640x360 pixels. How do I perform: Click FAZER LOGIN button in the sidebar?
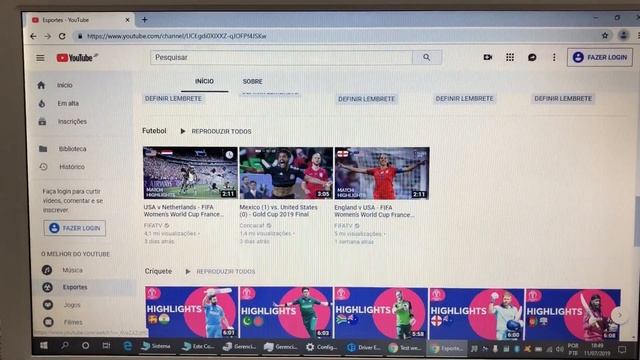[x=75, y=228]
